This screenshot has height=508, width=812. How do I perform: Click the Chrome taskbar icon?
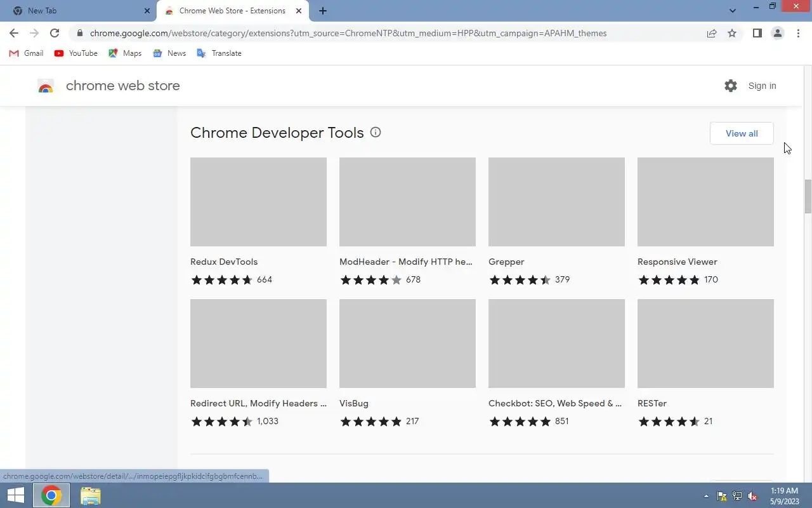tap(51, 495)
